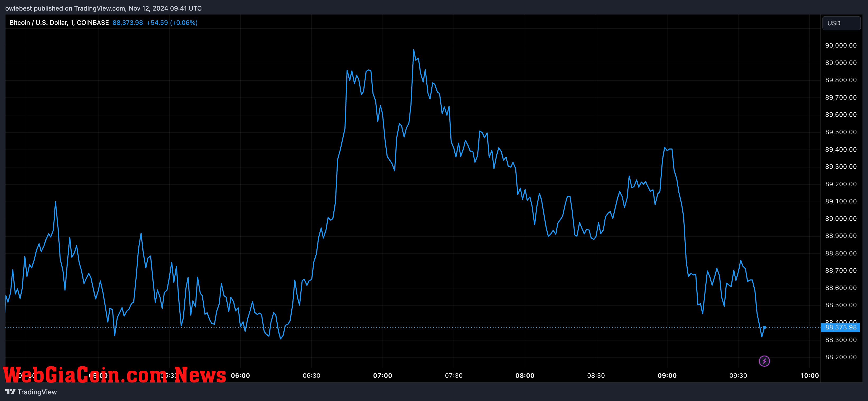Viewport: 868px width, 401px height.
Task: Click the 08:30 time axis label
Action: coord(596,376)
